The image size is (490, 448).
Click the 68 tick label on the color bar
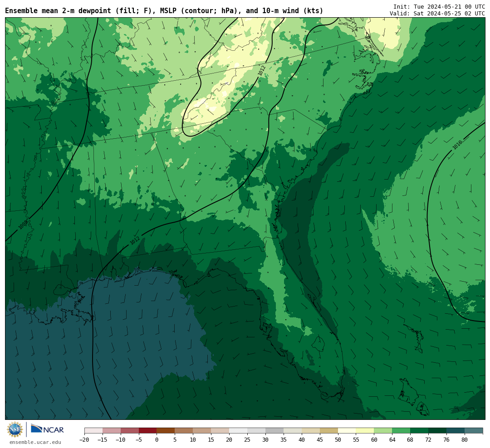click(x=411, y=440)
